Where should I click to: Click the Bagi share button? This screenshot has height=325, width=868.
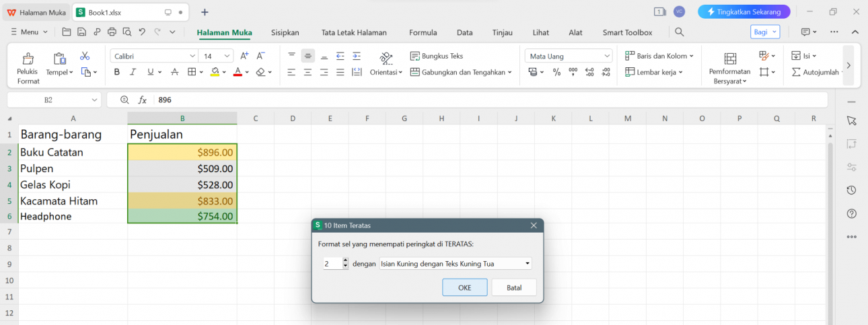[x=765, y=32]
